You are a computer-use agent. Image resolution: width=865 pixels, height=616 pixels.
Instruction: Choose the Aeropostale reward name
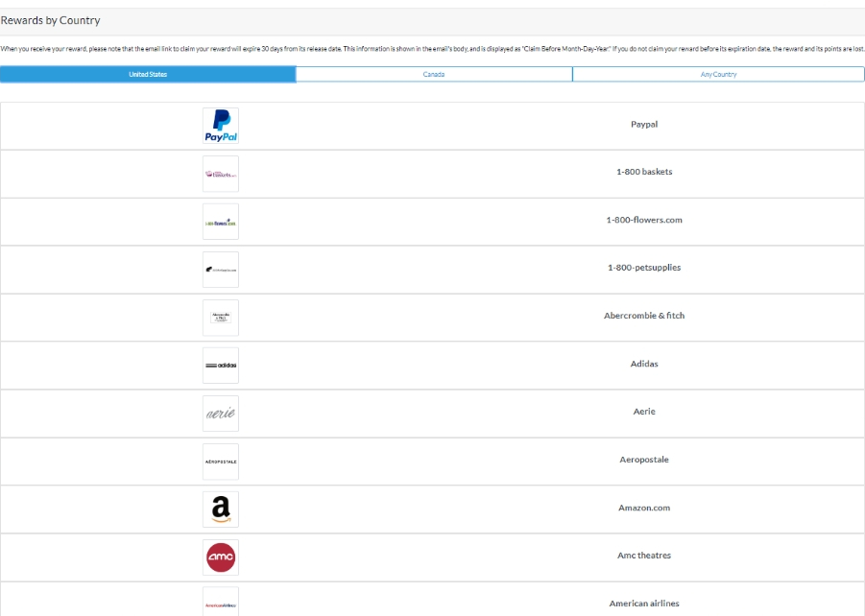(644, 460)
